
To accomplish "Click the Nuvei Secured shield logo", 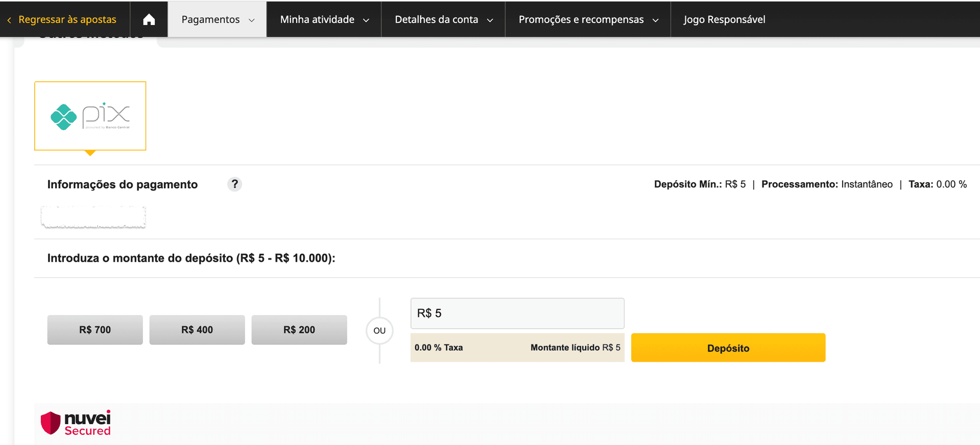I will click(x=76, y=423).
